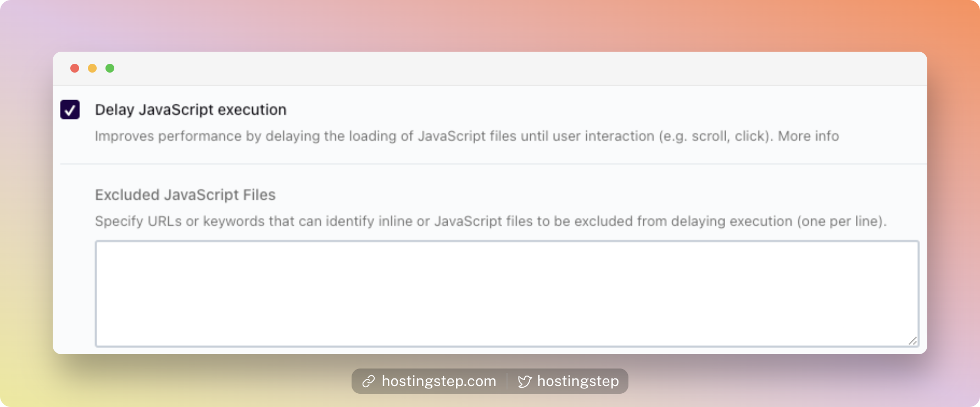This screenshot has height=407, width=980.
Task: Click the Improves performance description text
Action: coord(466,136)
